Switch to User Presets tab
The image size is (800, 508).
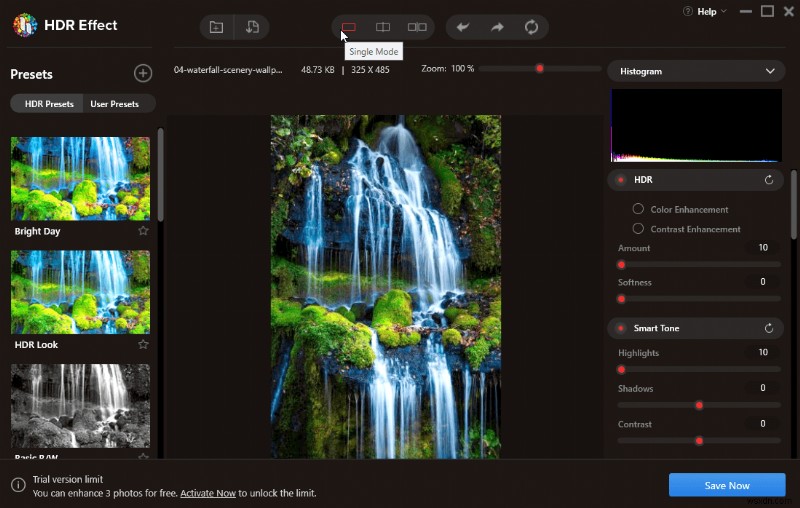click(115, 104)
